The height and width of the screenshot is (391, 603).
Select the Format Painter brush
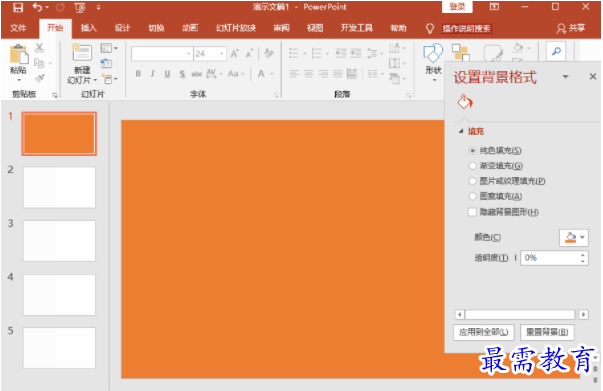[39, 78]
